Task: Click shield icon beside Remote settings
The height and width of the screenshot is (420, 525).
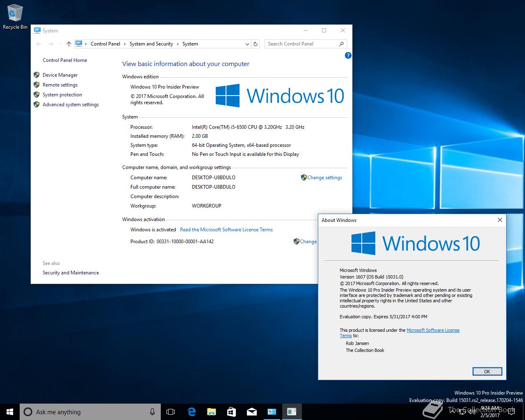Action: pos(37,84)
